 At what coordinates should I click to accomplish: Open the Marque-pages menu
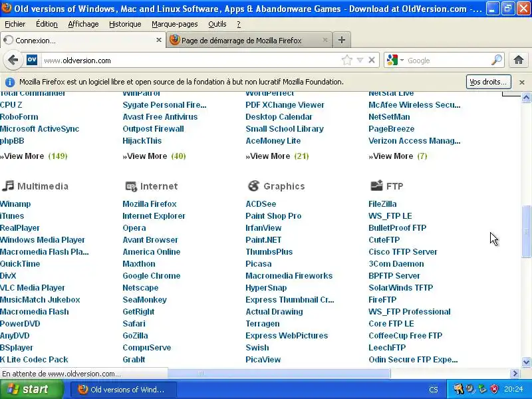(175, 24)
